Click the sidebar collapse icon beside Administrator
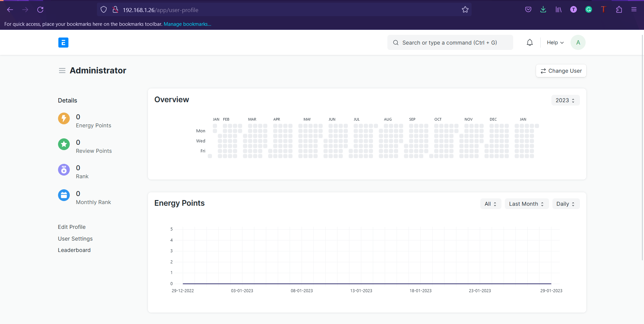Viewport: 644px width, 324px height. [62, 71]
